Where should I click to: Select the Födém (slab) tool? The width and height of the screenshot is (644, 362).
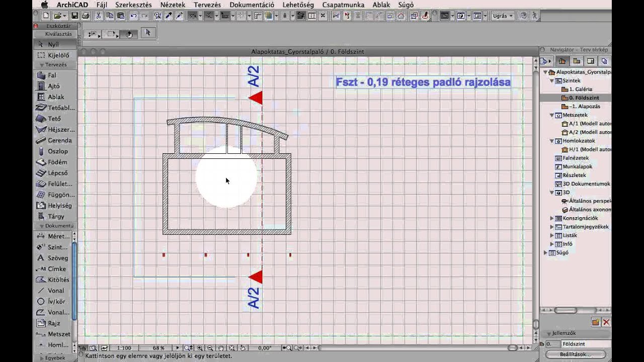point(54,162)
